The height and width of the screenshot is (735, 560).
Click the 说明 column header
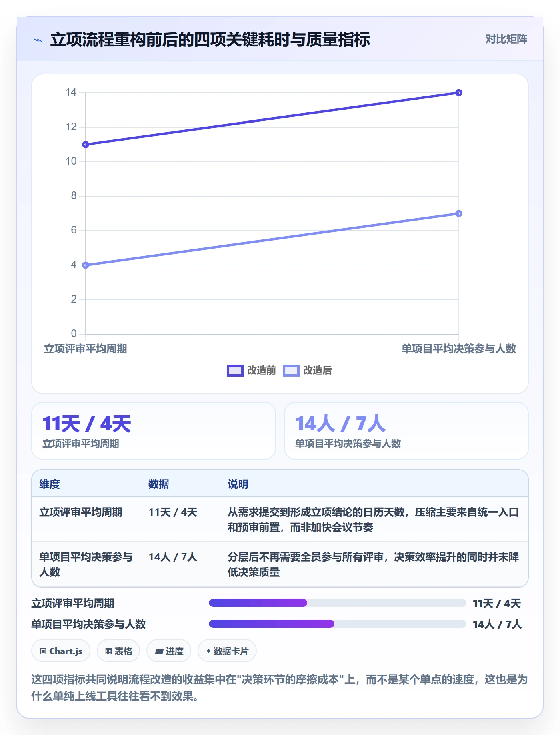[238, 484]
